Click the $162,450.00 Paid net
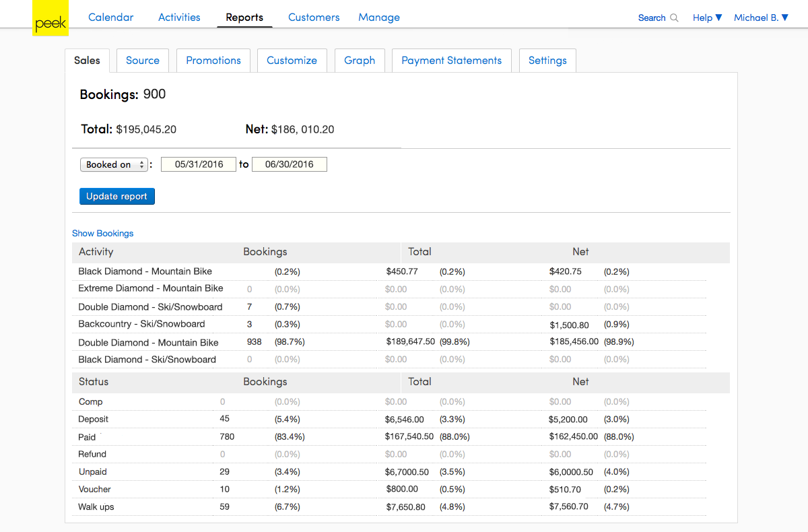This screenshot has width=808, height=532. point(573,436)
